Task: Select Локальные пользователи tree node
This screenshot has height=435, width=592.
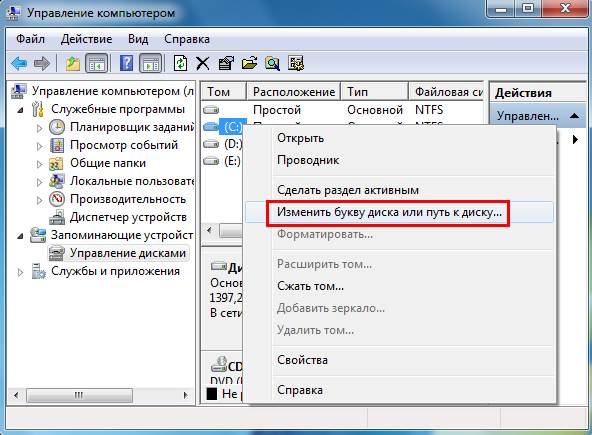Action: pos(132,181)
